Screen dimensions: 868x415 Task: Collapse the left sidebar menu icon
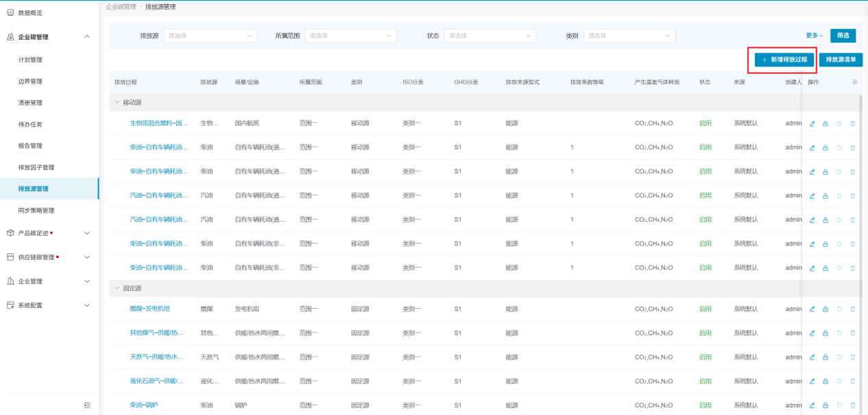[87, 405]
